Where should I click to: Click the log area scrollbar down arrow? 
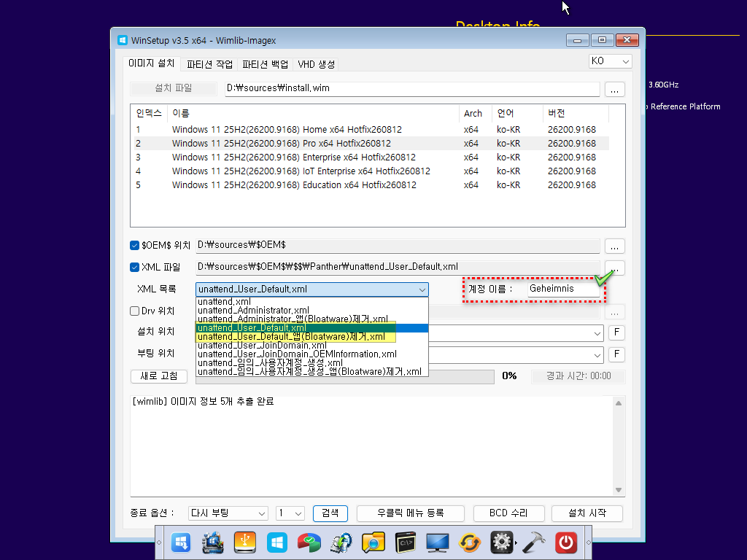coord(619,490)
